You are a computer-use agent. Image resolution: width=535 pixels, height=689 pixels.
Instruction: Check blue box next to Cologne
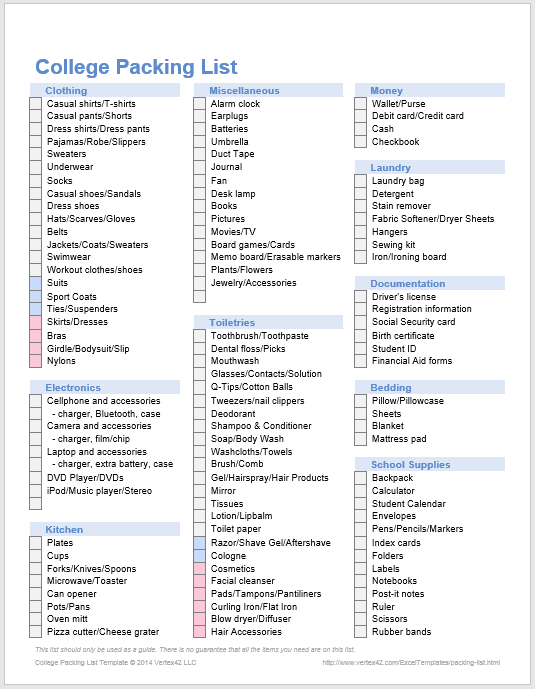[x=199, y=556]
